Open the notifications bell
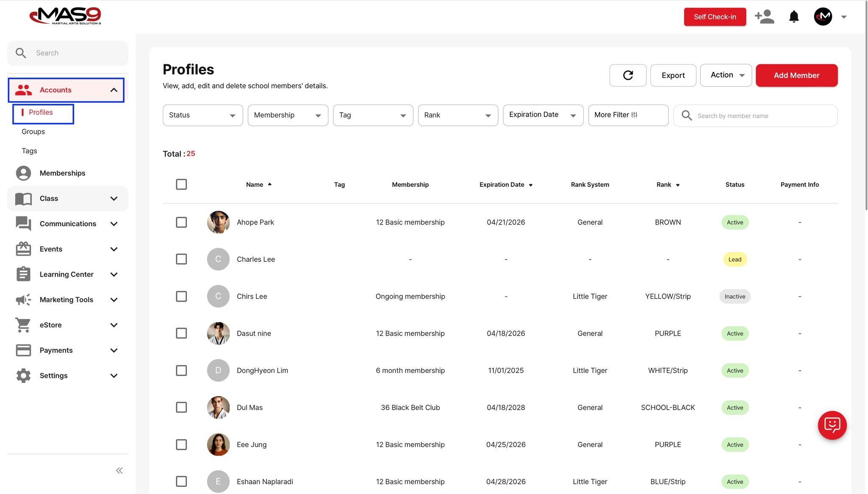This screenshot has height=494, width=868. click(794, 17)
